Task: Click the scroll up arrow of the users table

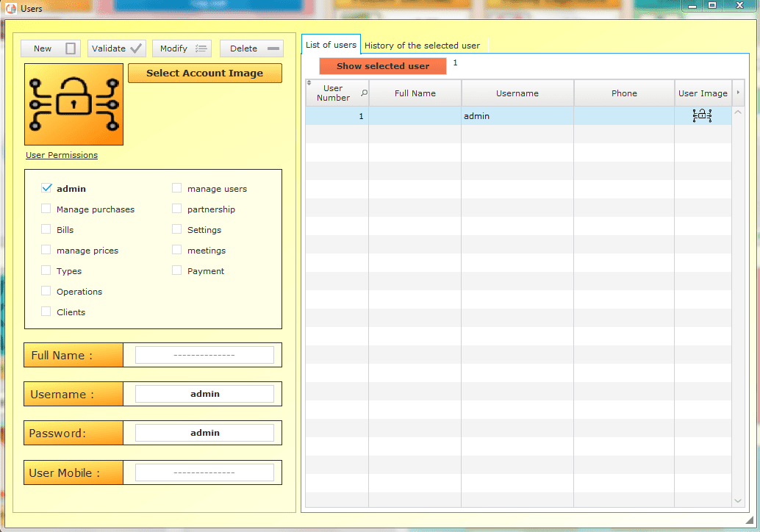Action: pyautogui.click(x=739, y=112)
